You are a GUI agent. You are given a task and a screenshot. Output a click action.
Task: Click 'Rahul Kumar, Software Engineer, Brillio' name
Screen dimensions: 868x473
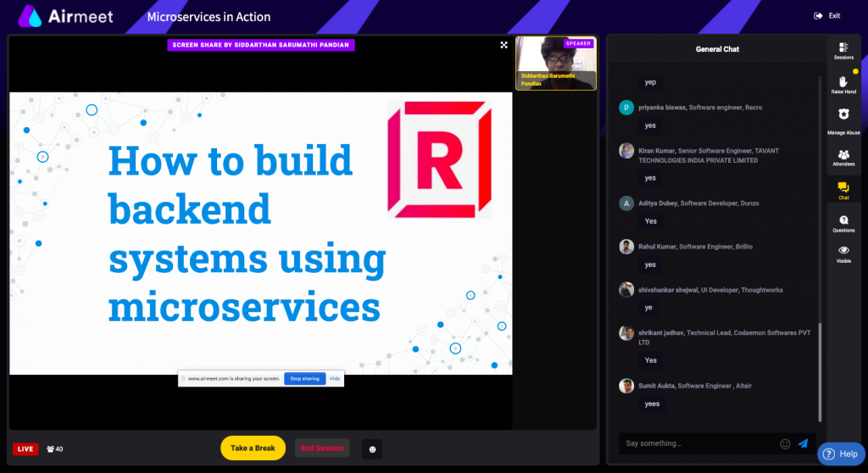pos(695,247)
